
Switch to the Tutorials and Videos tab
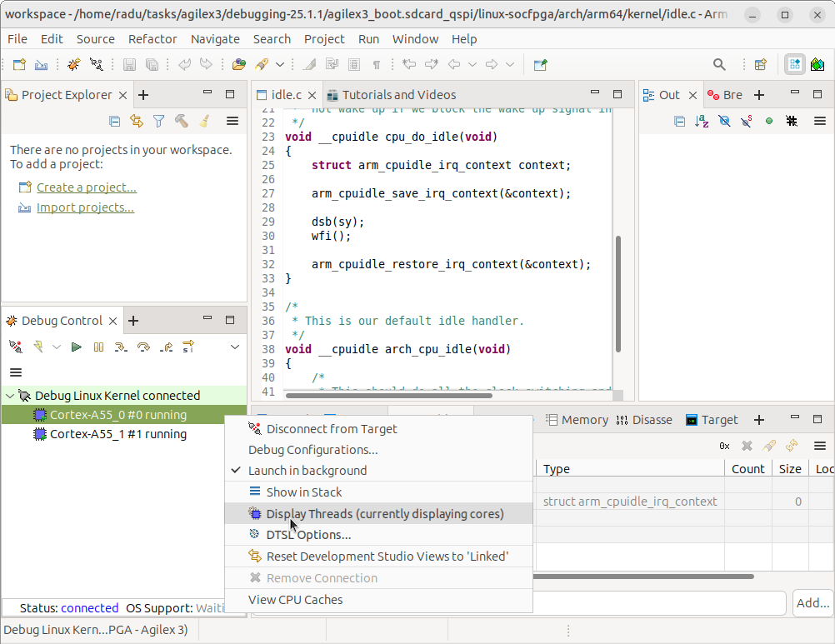tap(398, 95)
